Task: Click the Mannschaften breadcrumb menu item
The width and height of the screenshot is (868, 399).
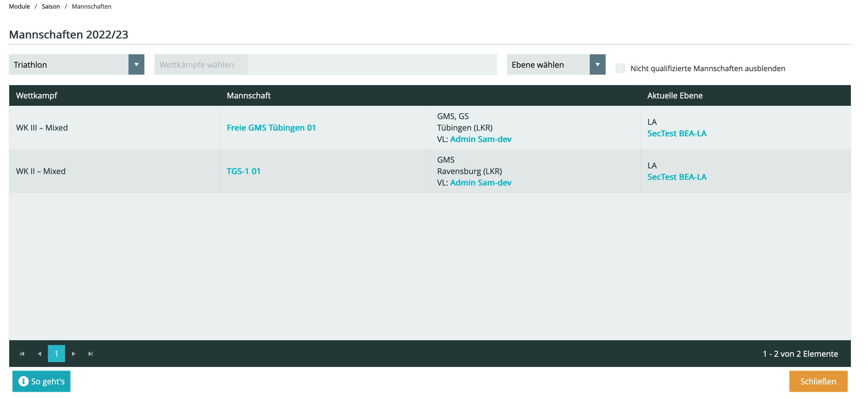Action: (x=91, y=6)
